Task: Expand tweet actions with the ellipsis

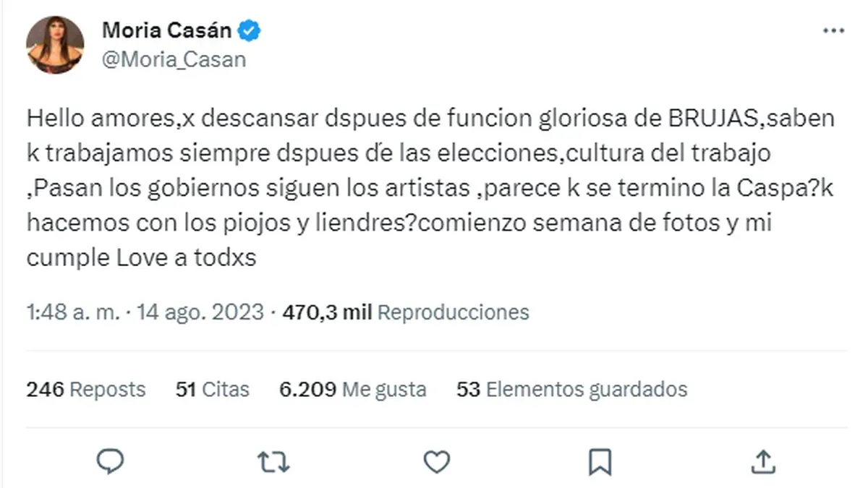Action: coord(835,30)
